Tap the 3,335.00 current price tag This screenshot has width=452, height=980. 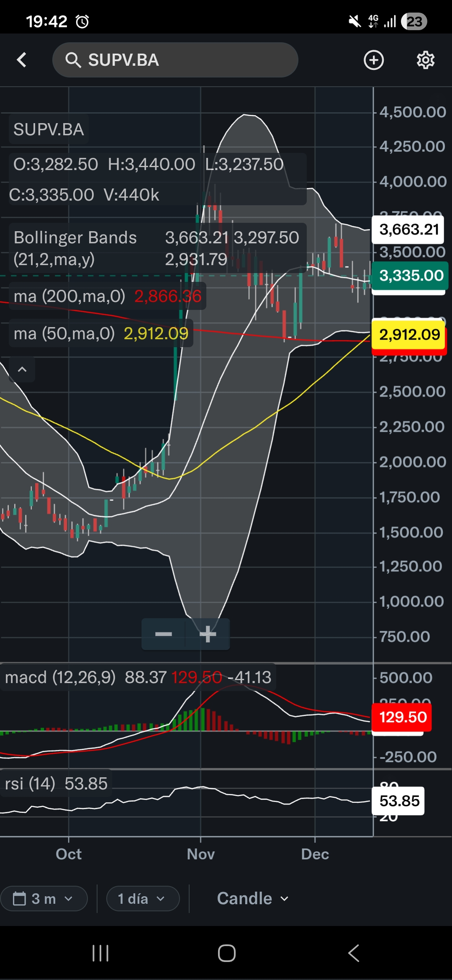click(x=411, y=276)
